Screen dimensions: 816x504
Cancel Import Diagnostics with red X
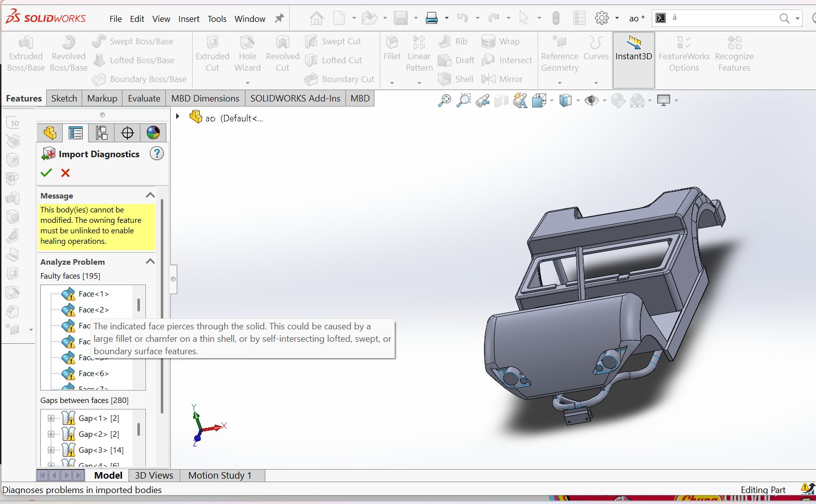coord(65,173)
